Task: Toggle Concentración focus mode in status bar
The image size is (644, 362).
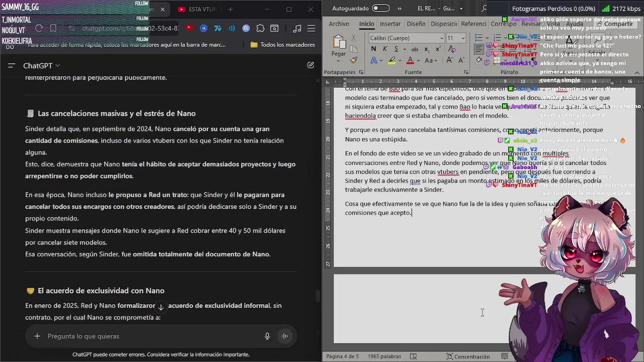Action: coord(468,356)
